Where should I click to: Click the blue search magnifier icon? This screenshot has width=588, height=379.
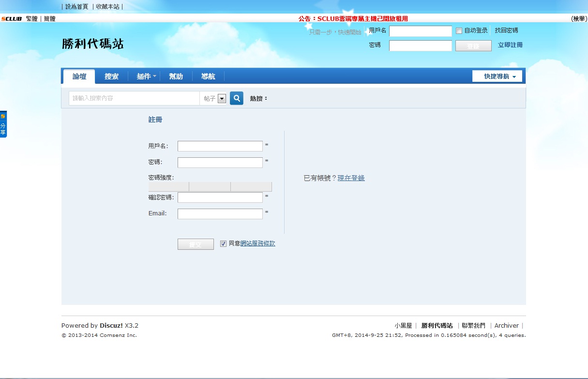pos(236,98)
